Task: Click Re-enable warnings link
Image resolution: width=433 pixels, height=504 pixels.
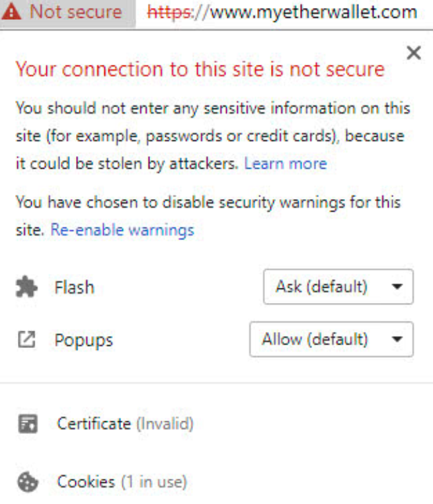Action: tap(122, 230)
